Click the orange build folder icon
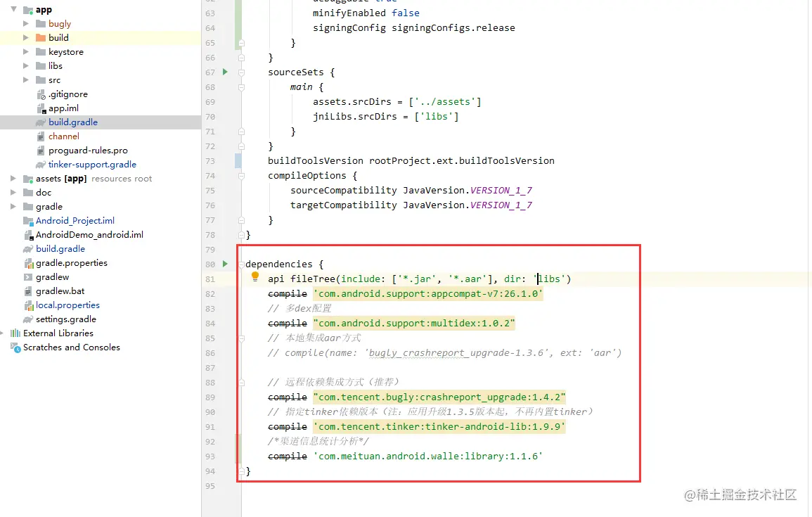 tap(40, 37)
